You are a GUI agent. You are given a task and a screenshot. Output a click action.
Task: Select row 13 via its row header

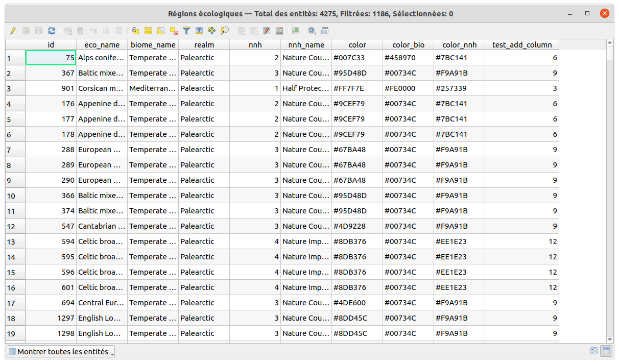15,241
